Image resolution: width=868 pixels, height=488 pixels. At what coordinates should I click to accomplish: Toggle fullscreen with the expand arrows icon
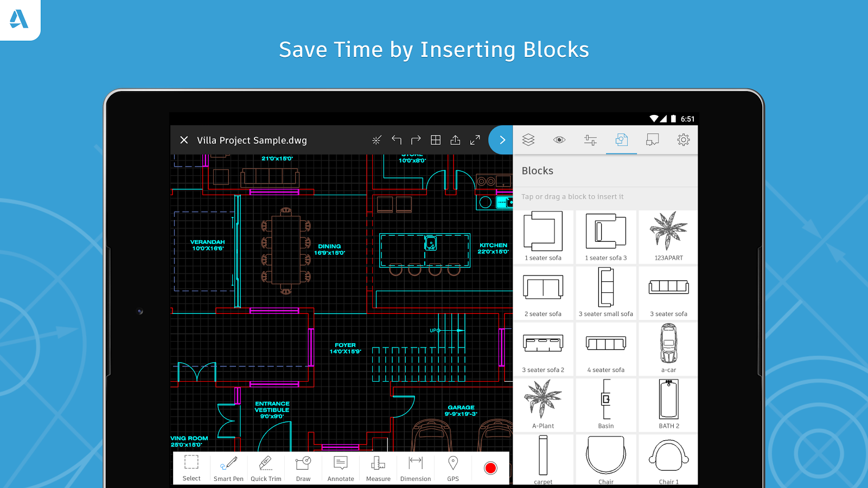[475, 140]
